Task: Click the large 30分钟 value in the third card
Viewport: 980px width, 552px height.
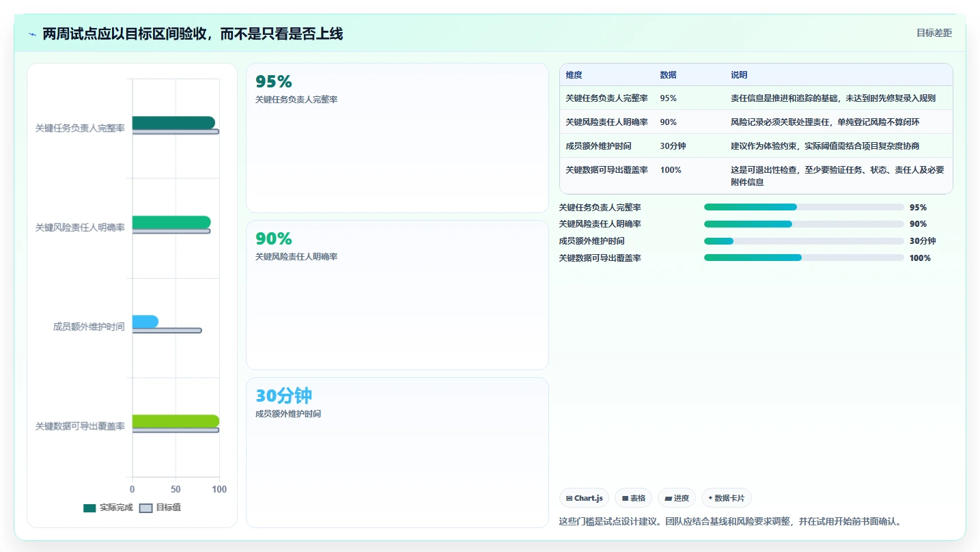Action: coord(283,396)
